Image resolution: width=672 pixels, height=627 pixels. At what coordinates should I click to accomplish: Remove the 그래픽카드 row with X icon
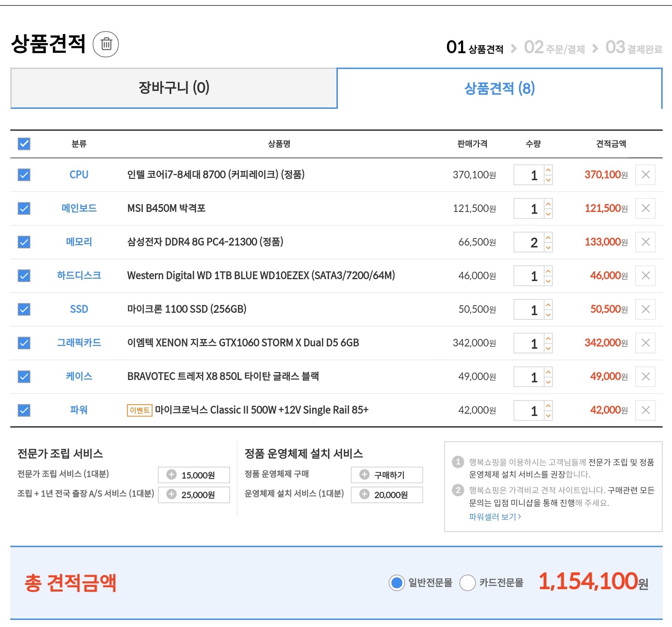tap(645, 343)
